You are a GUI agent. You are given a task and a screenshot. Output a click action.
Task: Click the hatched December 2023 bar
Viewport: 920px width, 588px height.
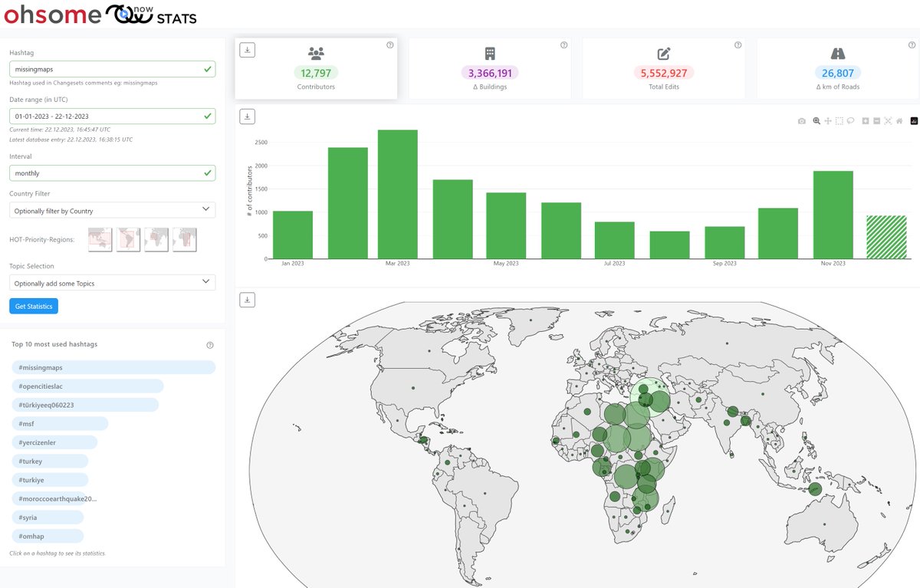coord(886,237)
